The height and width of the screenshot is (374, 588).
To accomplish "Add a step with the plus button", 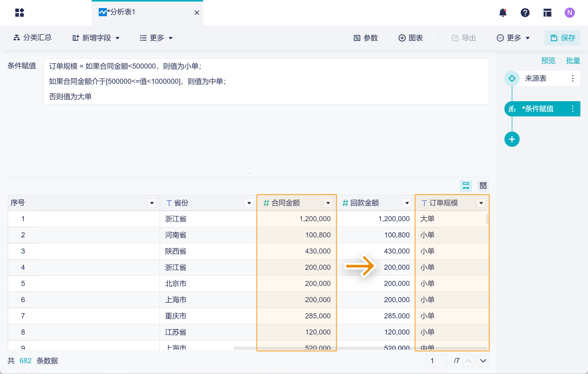I will 512,139.
